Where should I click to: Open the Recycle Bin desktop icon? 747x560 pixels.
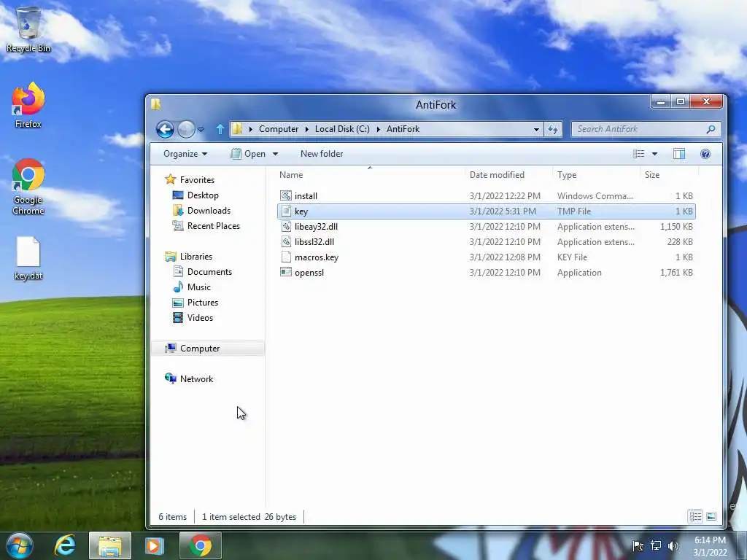pos(28,29)
